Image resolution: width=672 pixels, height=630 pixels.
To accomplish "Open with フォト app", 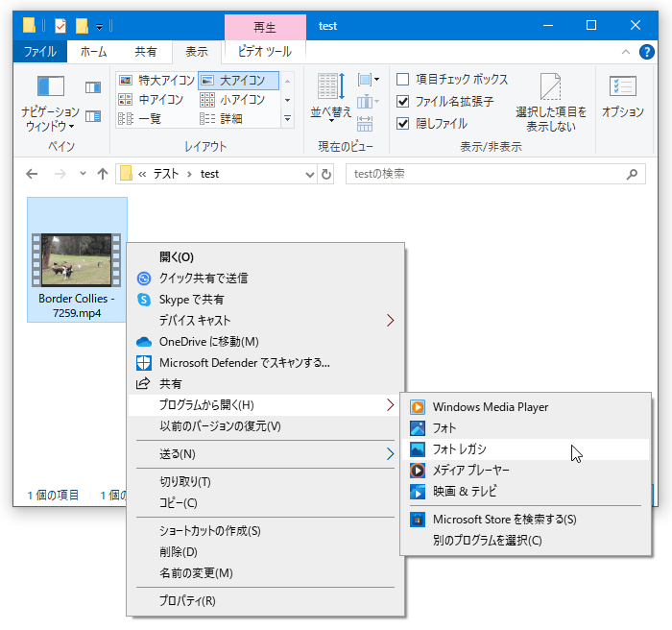I will click(x=525, y=428).
